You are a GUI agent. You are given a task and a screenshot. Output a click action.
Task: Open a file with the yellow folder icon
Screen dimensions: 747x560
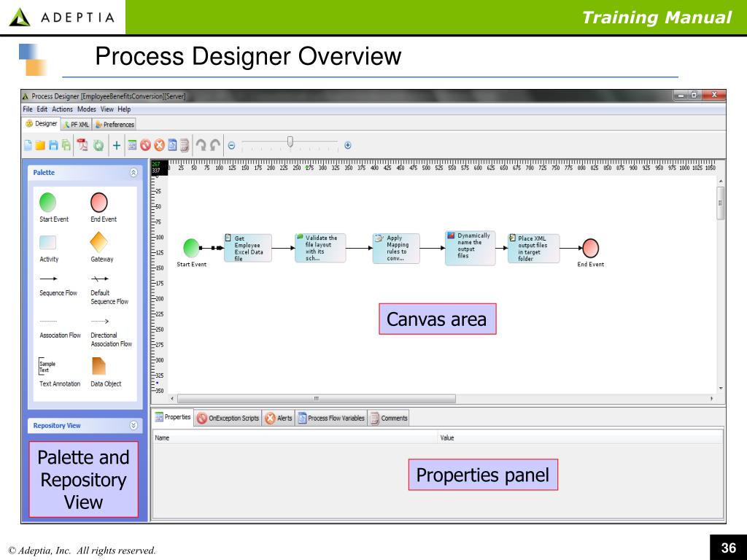pyautogui.click(x=40, y=145)
